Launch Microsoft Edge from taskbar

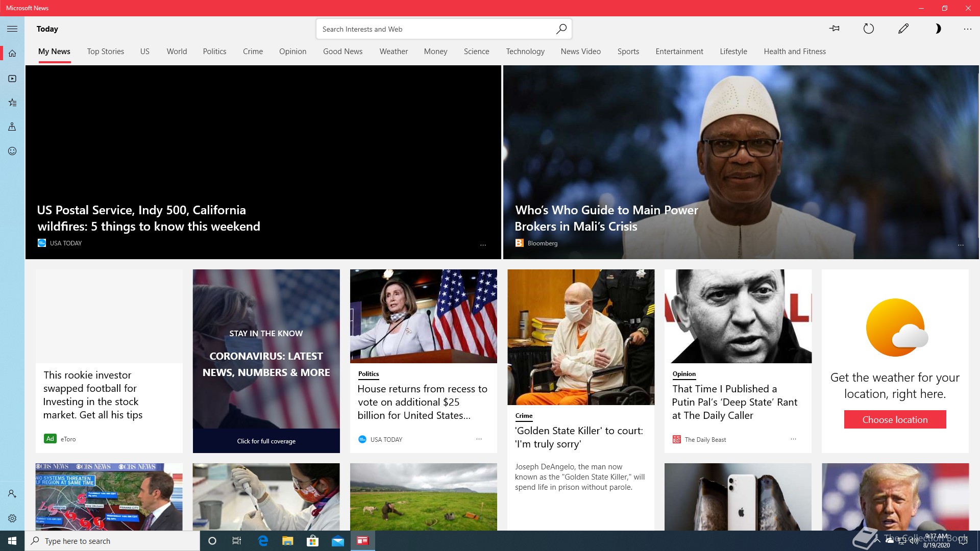click(x=263, y=541)
